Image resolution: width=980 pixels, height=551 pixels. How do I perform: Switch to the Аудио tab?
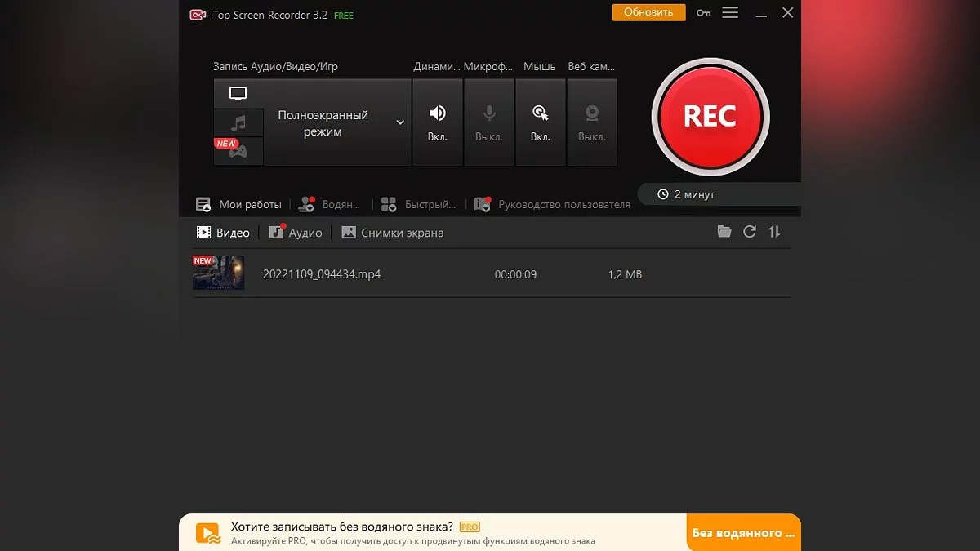[x=296, y=233]
